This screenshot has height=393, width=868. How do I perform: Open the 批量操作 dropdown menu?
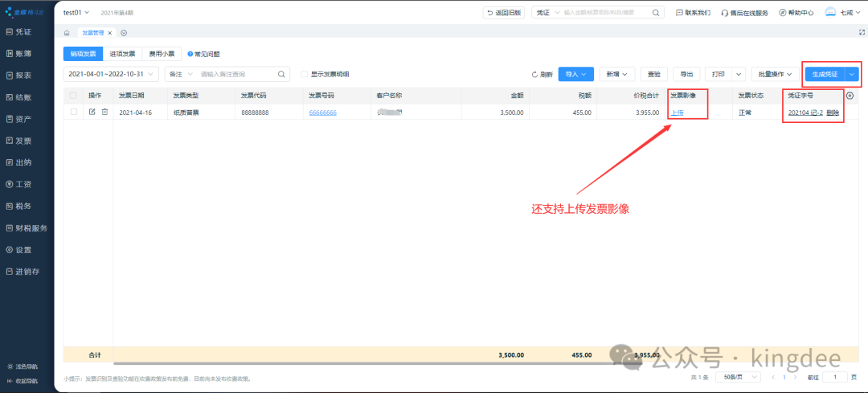click(x=776, y=74)
